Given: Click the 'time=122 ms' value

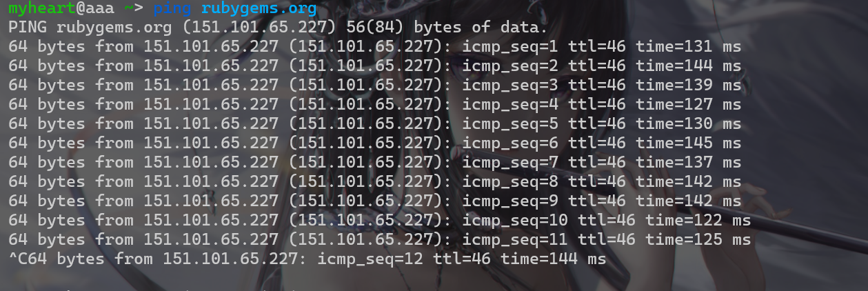Looking at the screenshot, I should [698, 221].
